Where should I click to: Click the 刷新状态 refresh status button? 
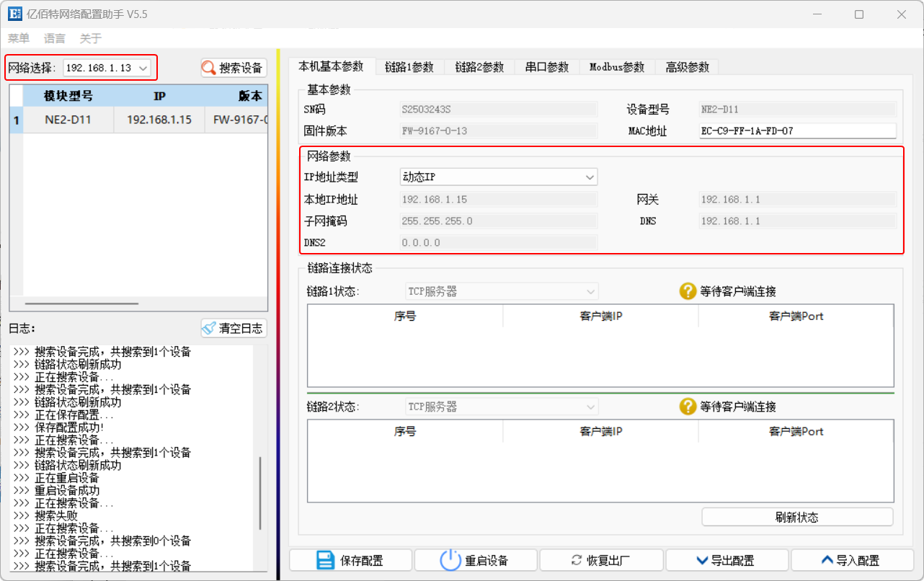[797, 517]
